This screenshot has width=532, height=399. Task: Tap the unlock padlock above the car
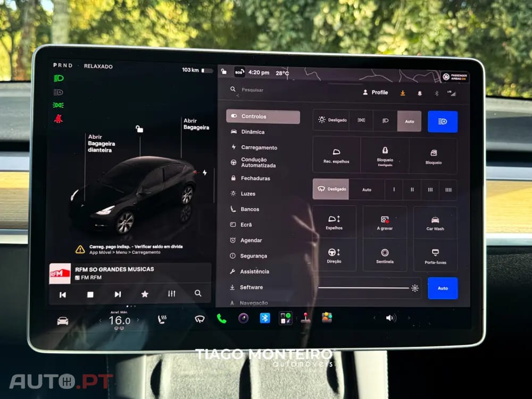pos(139,129)
